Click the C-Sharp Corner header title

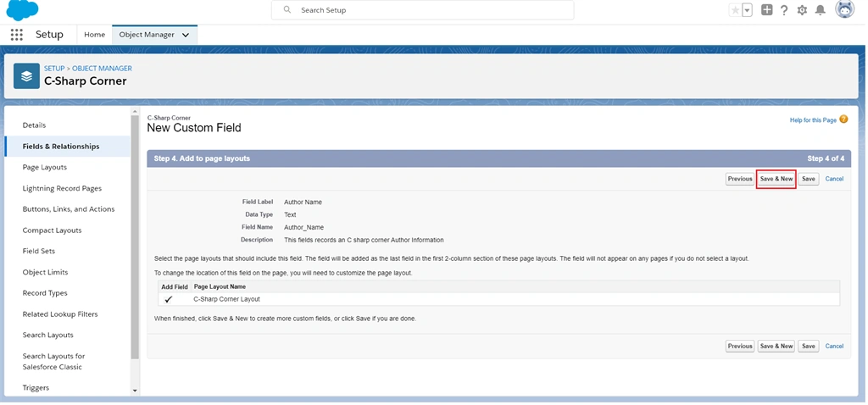[x=86, y=80]
